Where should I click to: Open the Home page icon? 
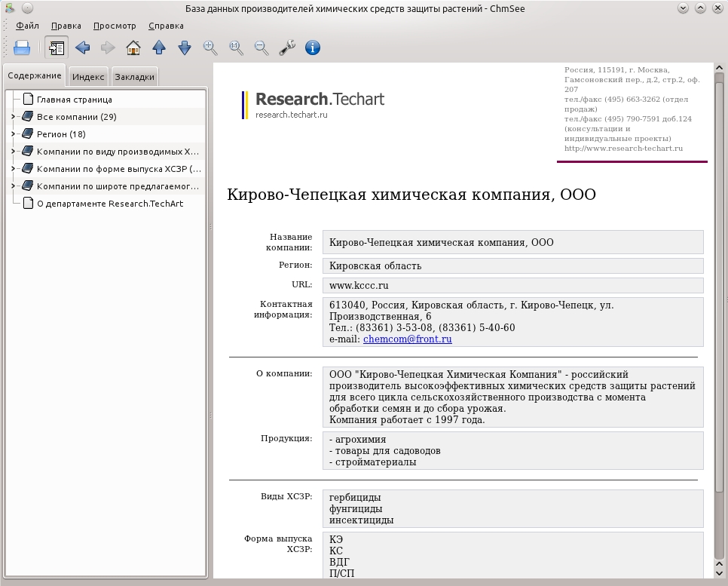[x=133, y=48]
